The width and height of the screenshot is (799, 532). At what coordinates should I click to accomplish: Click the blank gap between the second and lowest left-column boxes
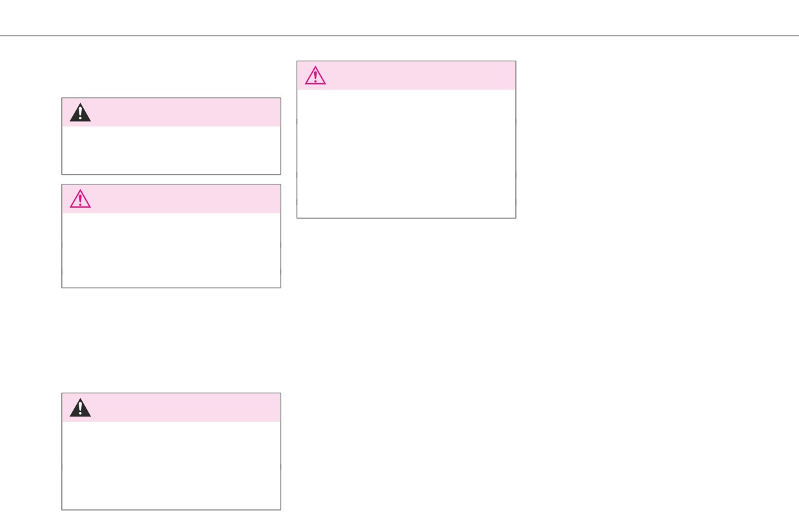(171, 340)
